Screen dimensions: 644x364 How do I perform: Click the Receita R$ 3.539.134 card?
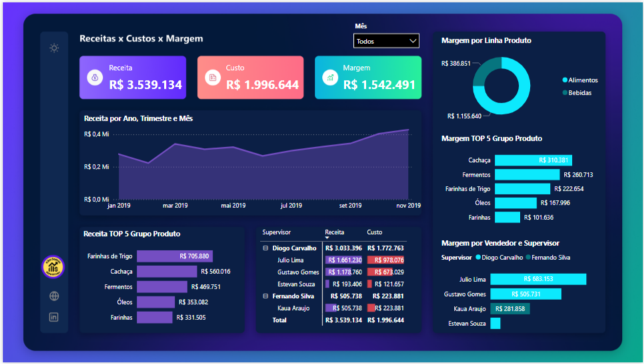click(133, 77)
